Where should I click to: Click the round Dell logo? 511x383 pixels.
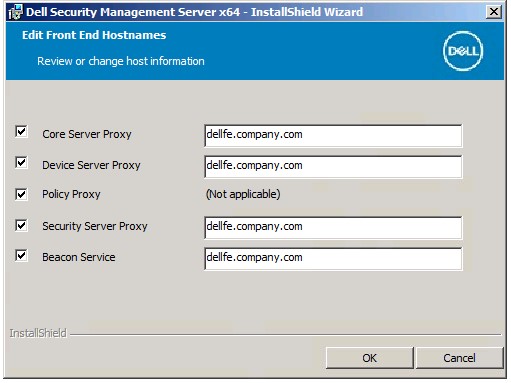pyautogui.click(x=463, y=51)
